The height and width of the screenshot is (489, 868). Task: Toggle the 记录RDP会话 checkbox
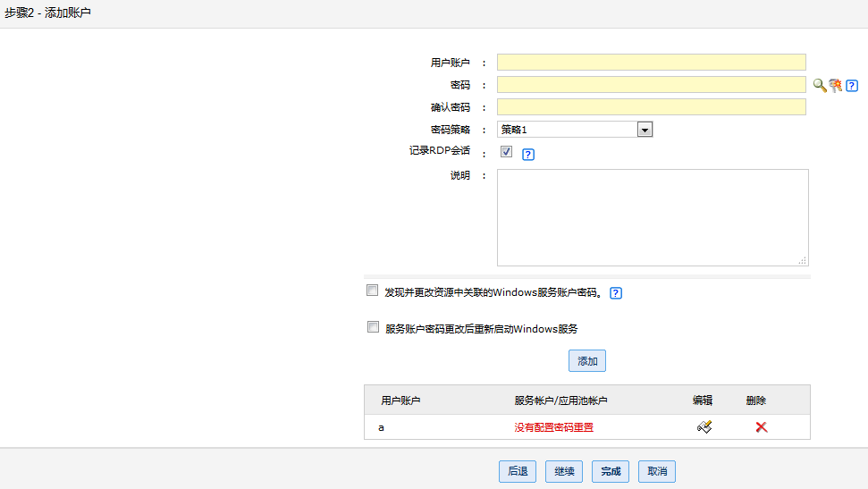pyautogui.click(x=506, y=152)
